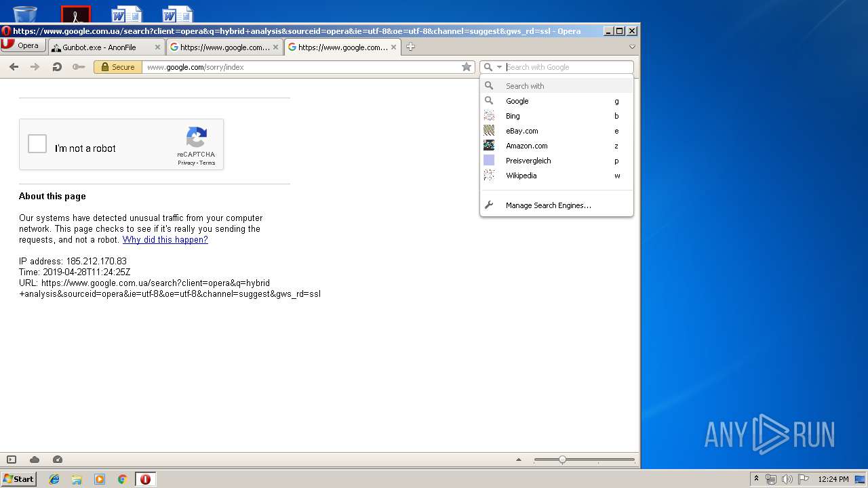The height and width of the screenshot is (488, 868).
Task: Click the address field showing www.google.com/sorry/index
Action: pyautogui.click(x=301, y=67)
